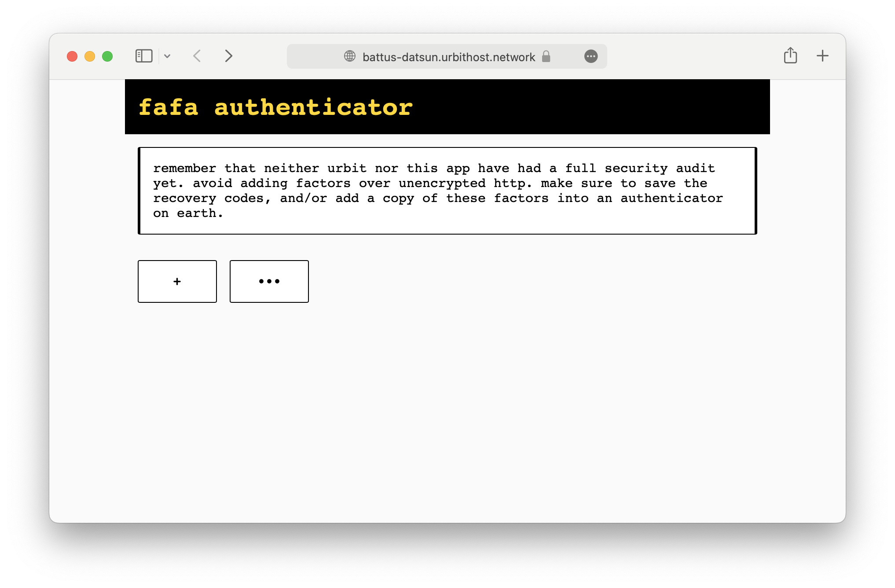Open a new tab with plus icon

point(822,56)
